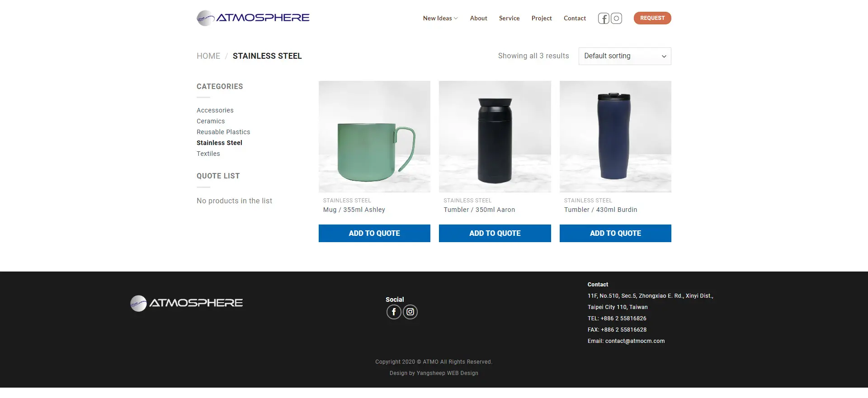Go to HOME breadcrumb link
This screenshot has height=398, width=868.
point(208,56)
